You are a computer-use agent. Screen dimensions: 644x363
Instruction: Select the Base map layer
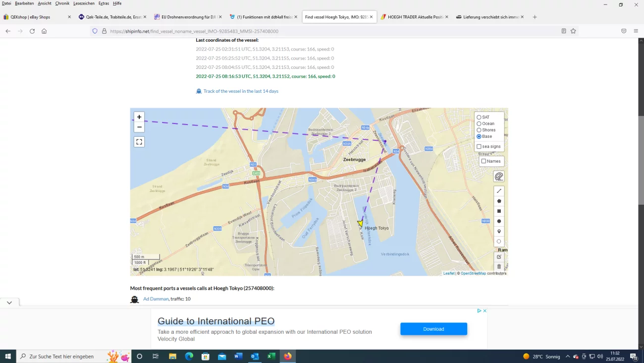pos(479,136)
